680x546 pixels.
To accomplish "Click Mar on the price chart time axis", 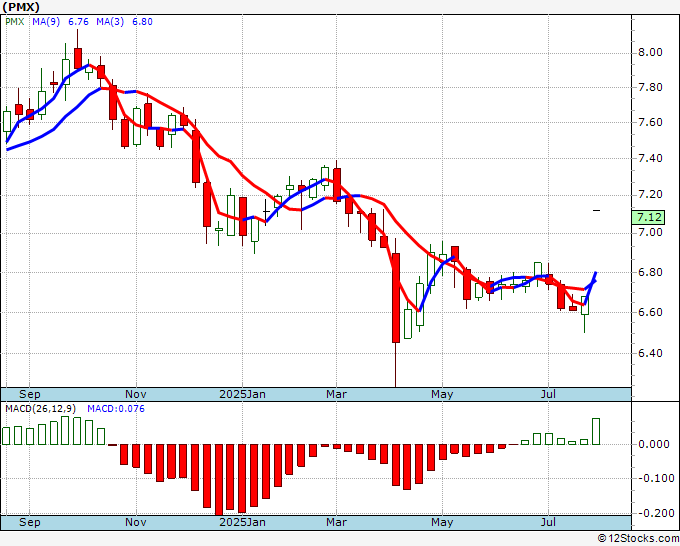I will (337, 394).
